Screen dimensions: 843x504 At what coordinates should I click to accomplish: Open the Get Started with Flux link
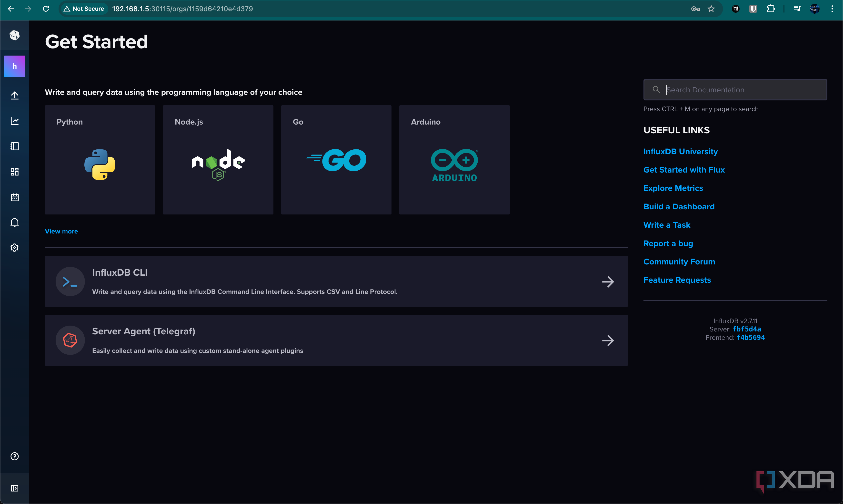tap(684, 170)
